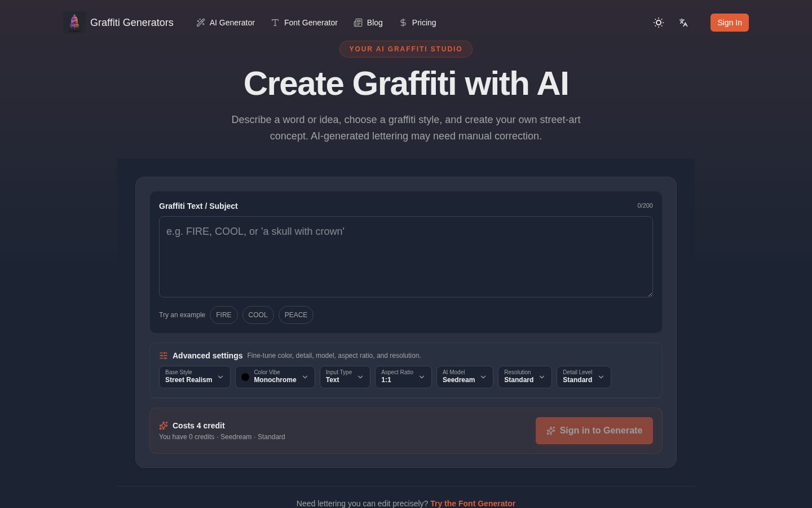The height and width of the screenshot is (508, 812).
Task: Open the Color Vibe Monochrome dropdown
Action: pos(275,377)
